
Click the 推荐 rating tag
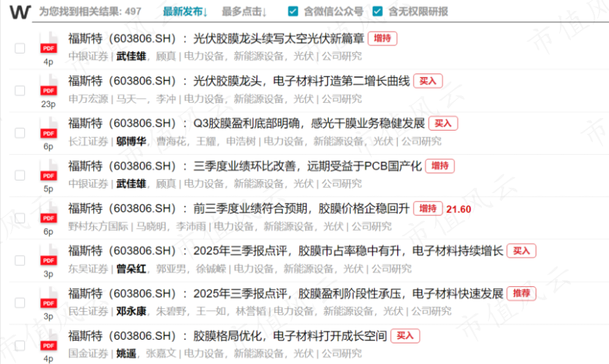coord(521,294)
